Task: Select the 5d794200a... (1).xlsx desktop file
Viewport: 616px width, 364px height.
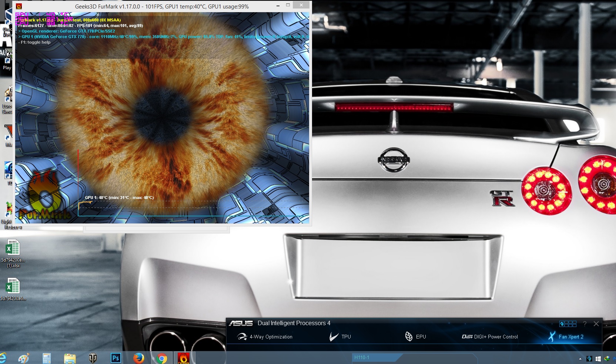Action: (x=13, y=254)
